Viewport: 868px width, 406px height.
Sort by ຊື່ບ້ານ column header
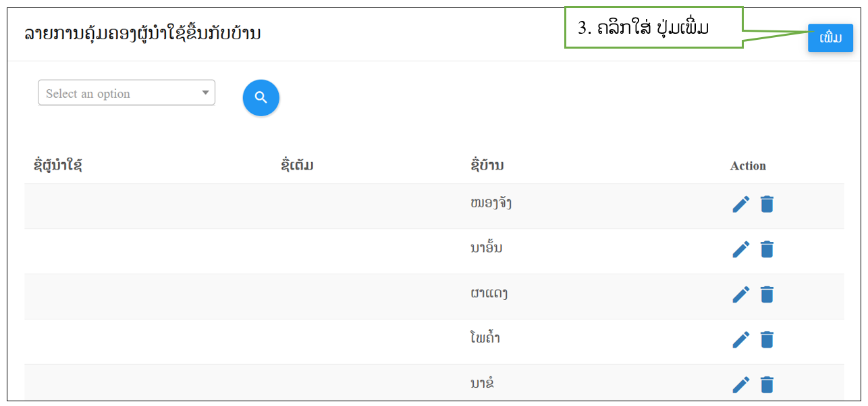[487, 166]
